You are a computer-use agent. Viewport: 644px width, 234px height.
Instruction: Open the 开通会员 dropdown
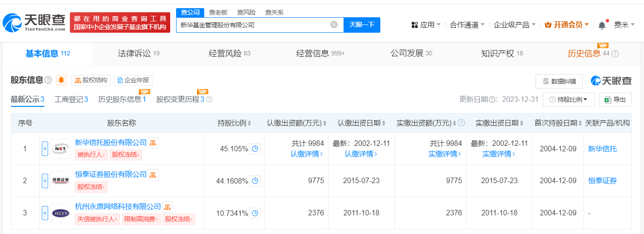tap(566, 25)
